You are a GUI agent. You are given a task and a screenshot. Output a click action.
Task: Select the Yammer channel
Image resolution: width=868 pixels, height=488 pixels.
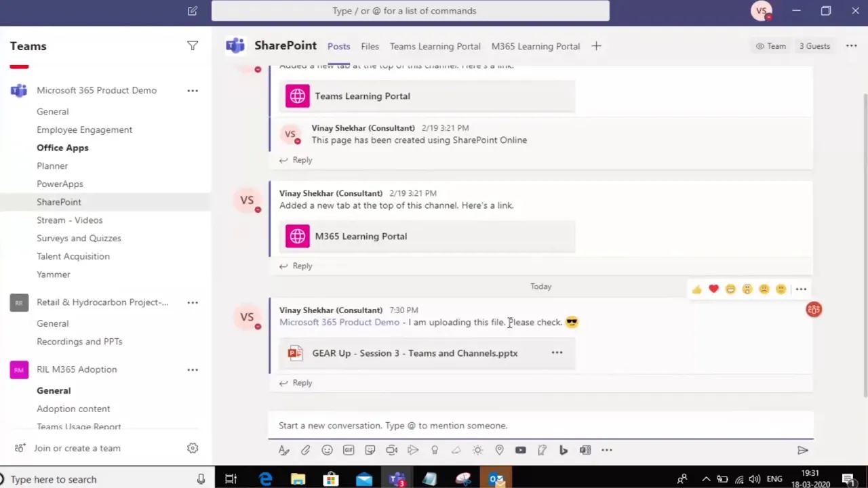[x=54, y=274]
